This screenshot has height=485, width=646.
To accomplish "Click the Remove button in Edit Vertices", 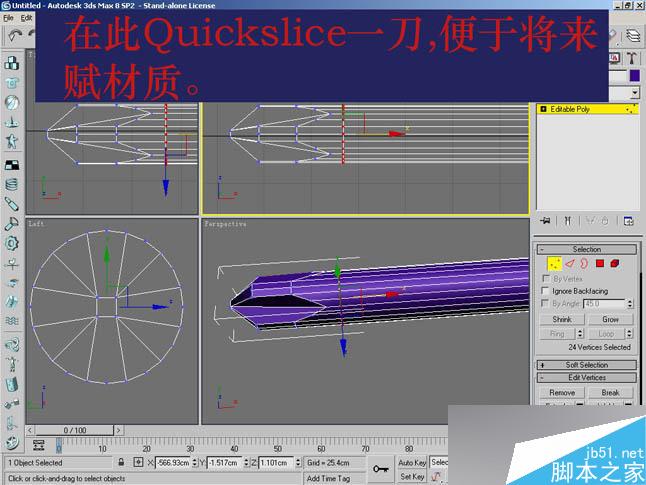I will (x=562, y=393).
